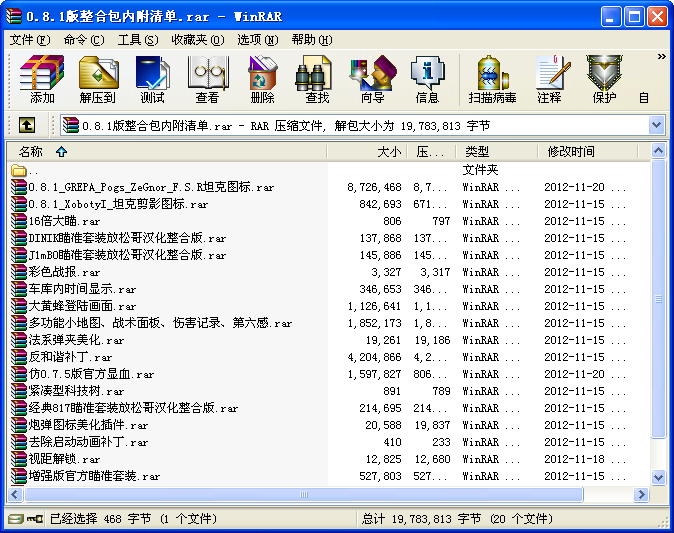The image size is (674, 533).
Task: Click the 解压到 (Extract To) toolbar icon
Action: coord(98,79)
